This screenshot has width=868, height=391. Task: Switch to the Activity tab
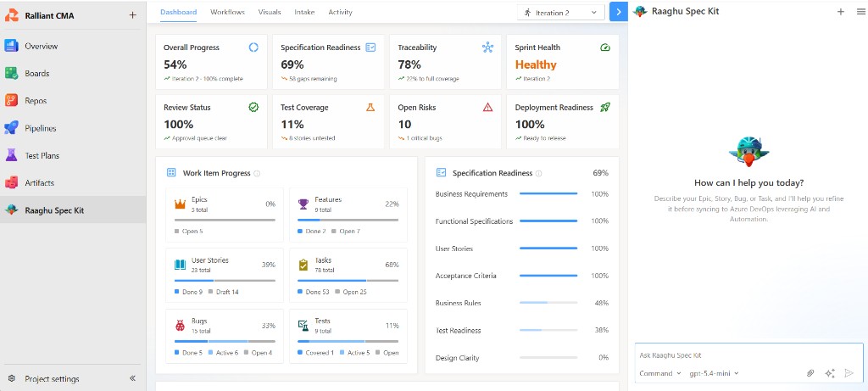(340, 12)
